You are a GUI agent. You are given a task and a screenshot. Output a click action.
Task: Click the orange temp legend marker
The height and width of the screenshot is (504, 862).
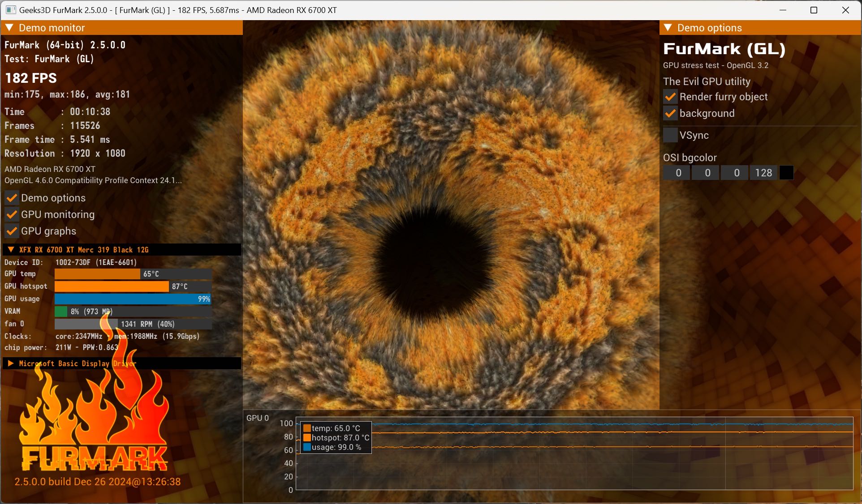point(307,428)
